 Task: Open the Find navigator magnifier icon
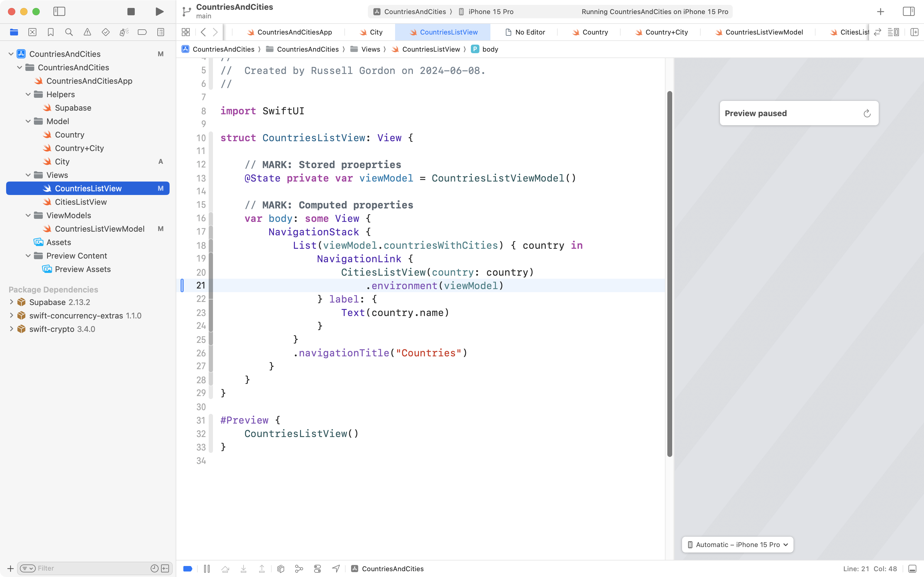click(x=69, y=32)
